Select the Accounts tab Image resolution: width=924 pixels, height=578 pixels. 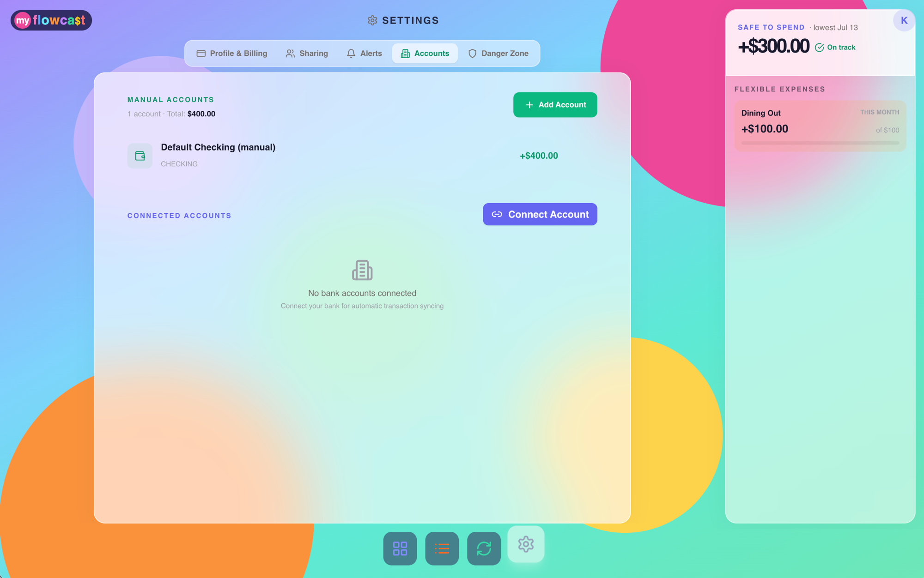pyautogui.click(x=425, y=54)
